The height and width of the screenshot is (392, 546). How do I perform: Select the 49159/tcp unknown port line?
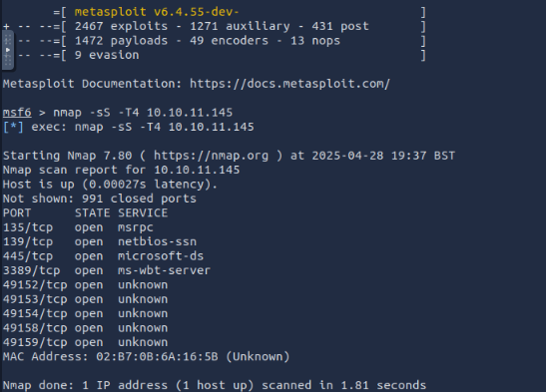click(85, 342)
